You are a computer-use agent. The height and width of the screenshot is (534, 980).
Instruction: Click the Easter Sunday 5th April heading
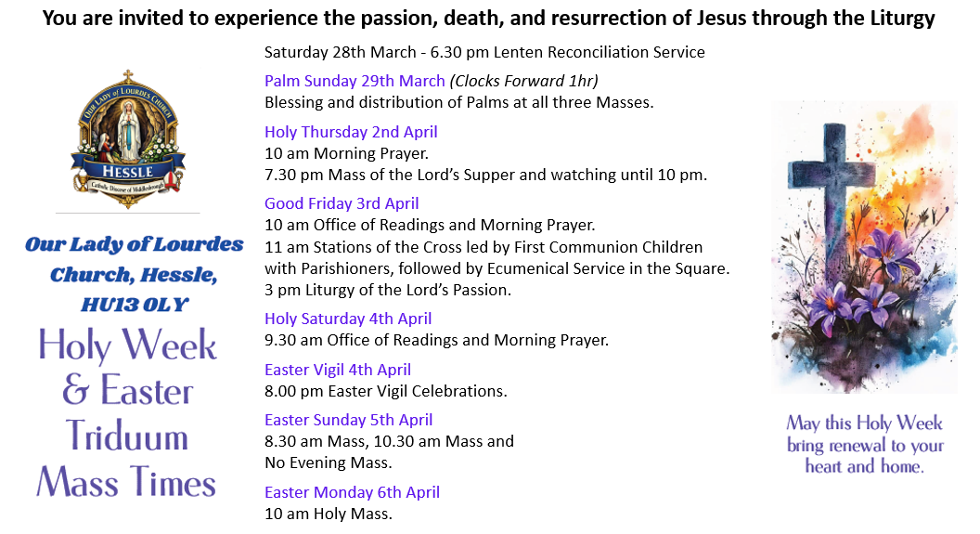tap(348, 420)
